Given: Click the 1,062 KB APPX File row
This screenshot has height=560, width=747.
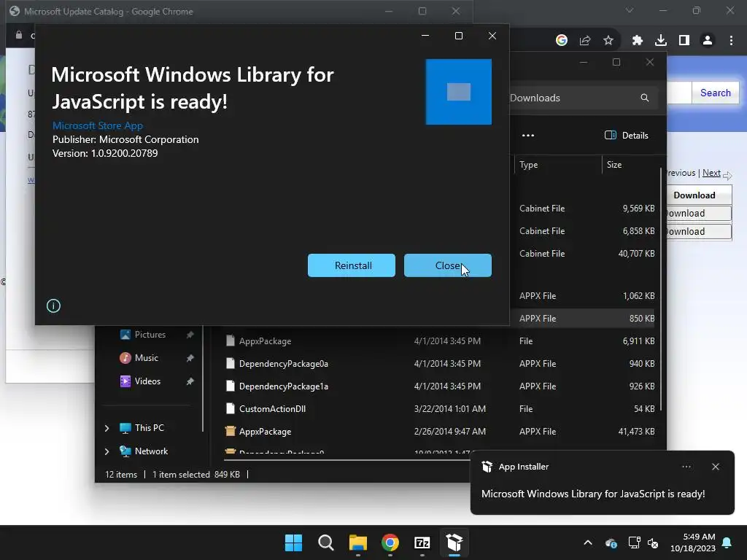Looking at the screenshot, I should click(x=582, y=296).
